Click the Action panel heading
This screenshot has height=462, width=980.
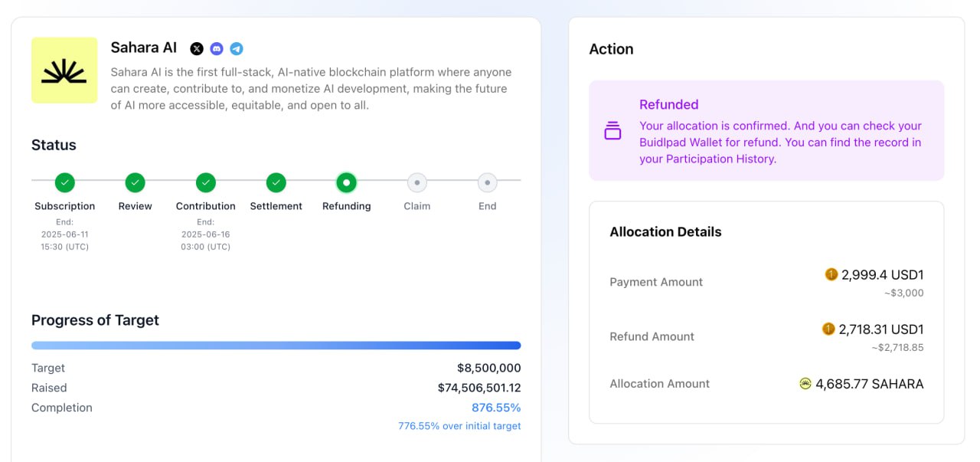pyautogui.click(x=611, y=49)
